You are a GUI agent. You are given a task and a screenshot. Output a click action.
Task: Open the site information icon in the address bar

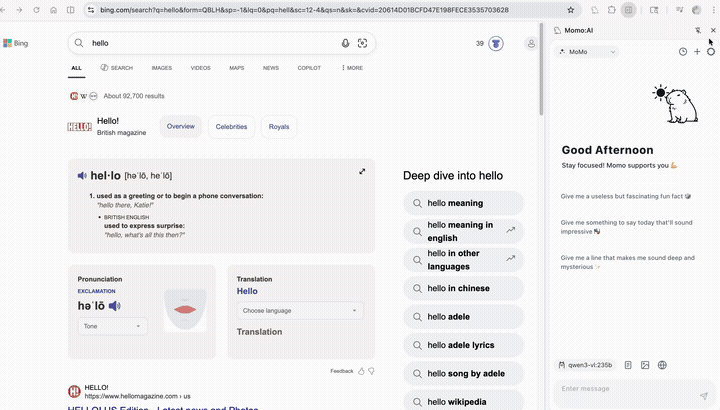coord(91,10)
